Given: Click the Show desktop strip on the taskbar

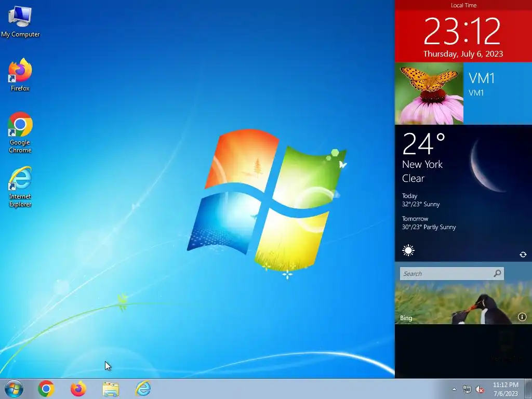Looking at the screenshot, I should pos(528,389).
